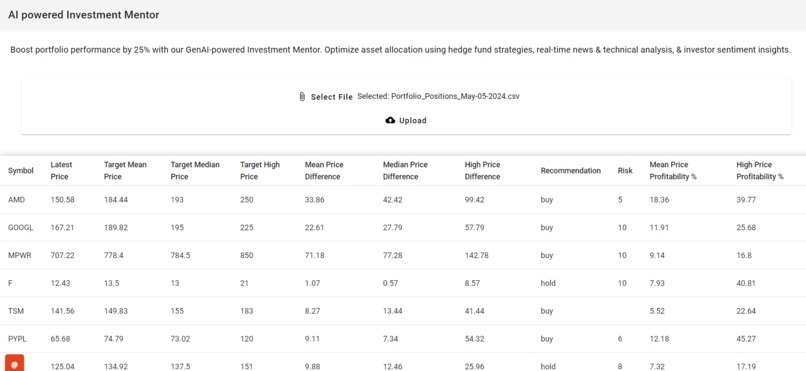Click the risk value 6 for PYPL
Viewport: 806px width, 371px height.
click(x=620, y=339)
